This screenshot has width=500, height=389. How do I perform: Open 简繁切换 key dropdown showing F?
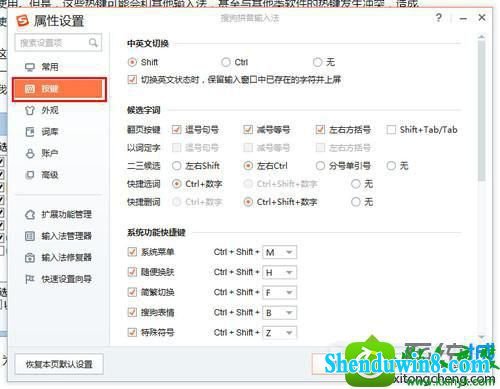coord(280,293)
